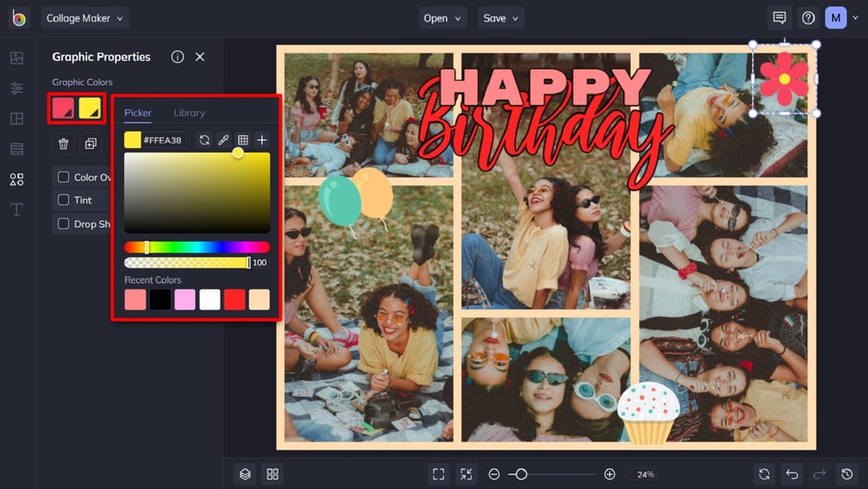Open the history clock icon
This screenshot has width=868, height=489.
pos(847,474)
